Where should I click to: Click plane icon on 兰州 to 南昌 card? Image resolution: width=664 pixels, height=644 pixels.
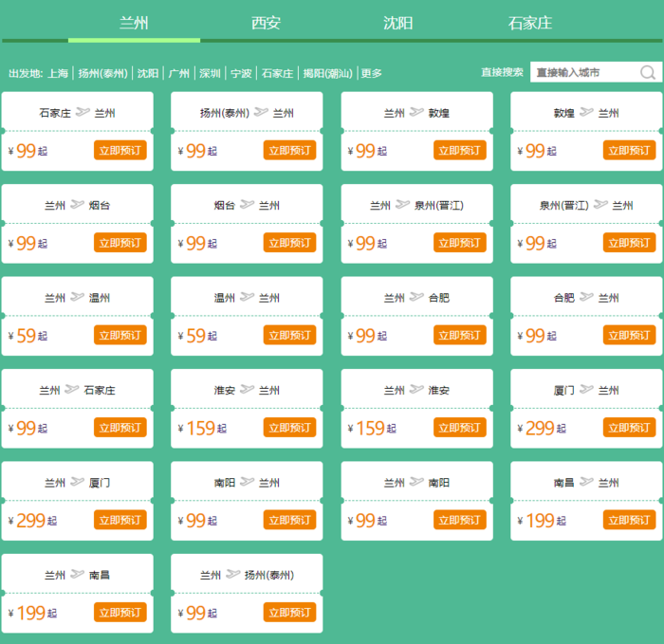tap(78, 575)
